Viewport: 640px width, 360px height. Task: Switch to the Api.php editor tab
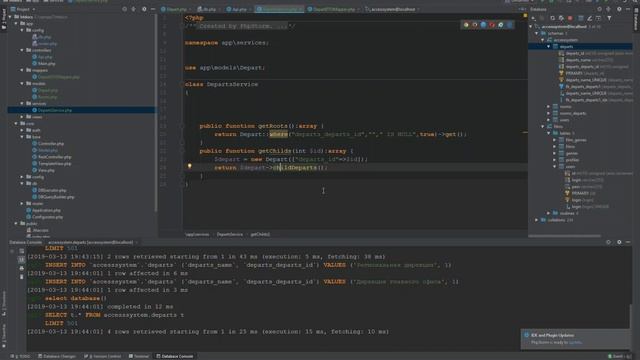(239, 9)
